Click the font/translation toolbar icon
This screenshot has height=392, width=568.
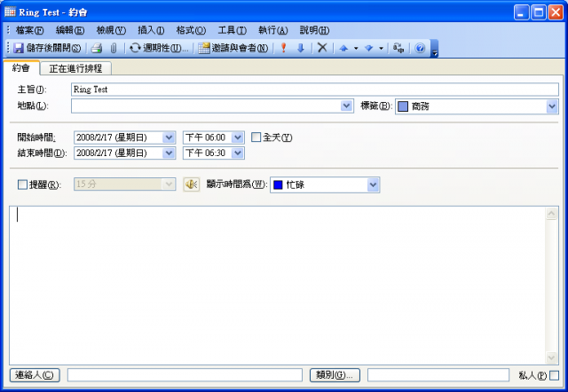click(x=398, y=48)
